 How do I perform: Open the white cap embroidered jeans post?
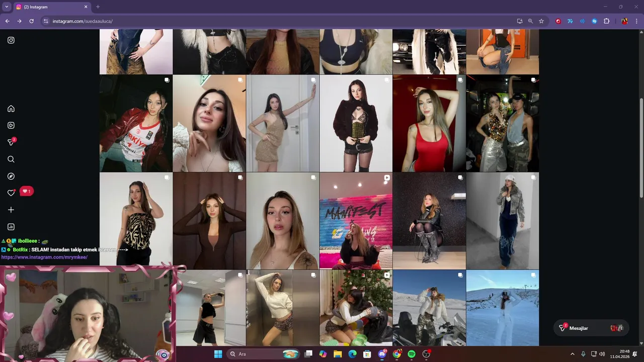pyautogui.click(x=503, y=221)
